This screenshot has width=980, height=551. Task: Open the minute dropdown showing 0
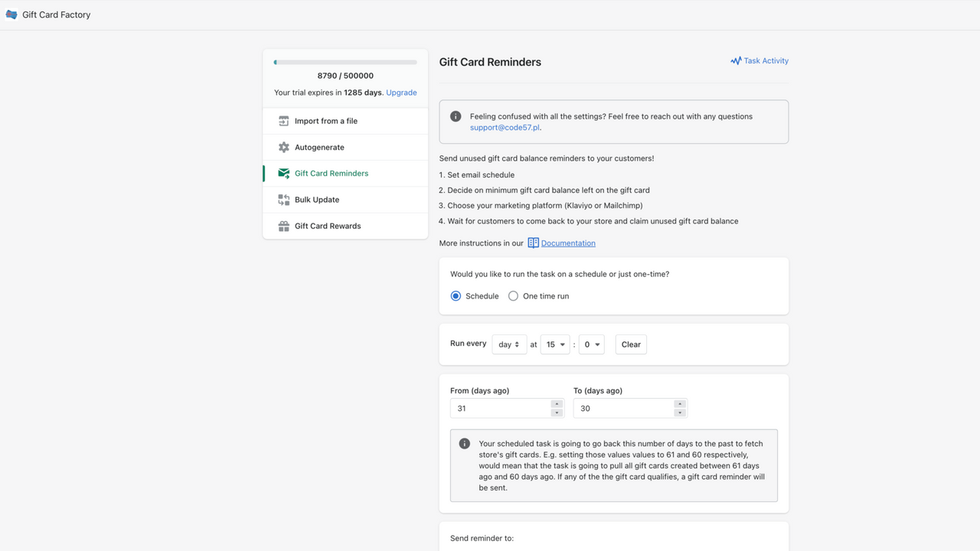592,344
